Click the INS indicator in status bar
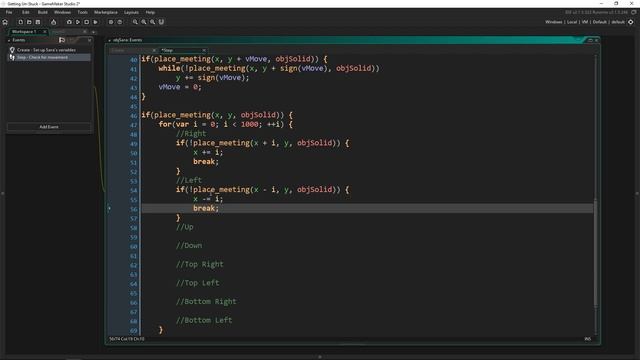Image resolution: width=640 pixels, height=360 pixels. pyautogui.click(x=588, y=339)
